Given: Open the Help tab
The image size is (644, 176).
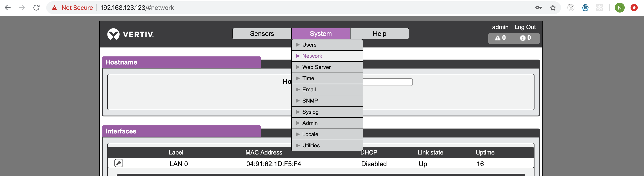Looking at the screenshot, I should pyautogui.click(x=379, y=34).
